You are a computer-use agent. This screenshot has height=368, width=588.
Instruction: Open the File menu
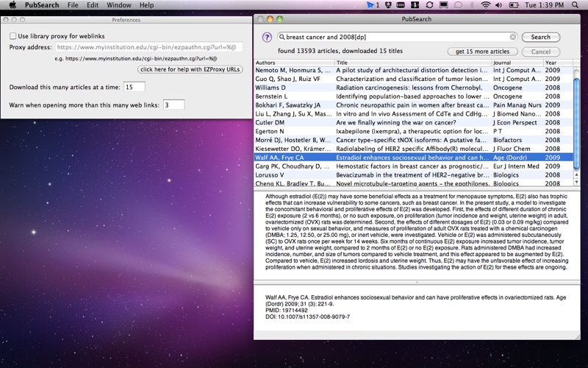click(73, 5)
